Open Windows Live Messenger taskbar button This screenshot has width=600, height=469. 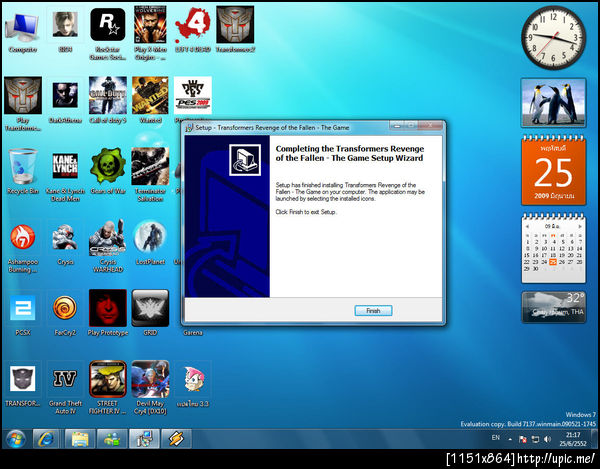point(112,439)
